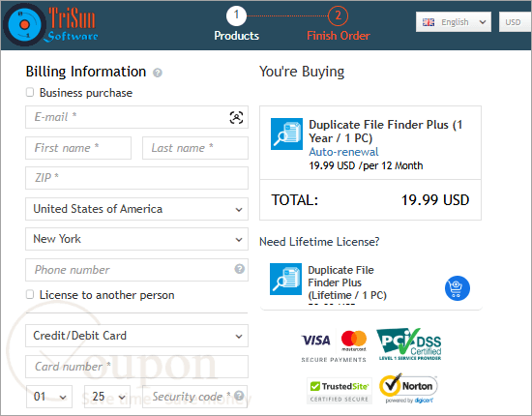The width and height of the screenshot is (532, 416).
Task: Click the Lifetime product icon
Action: tap(285, 279)
